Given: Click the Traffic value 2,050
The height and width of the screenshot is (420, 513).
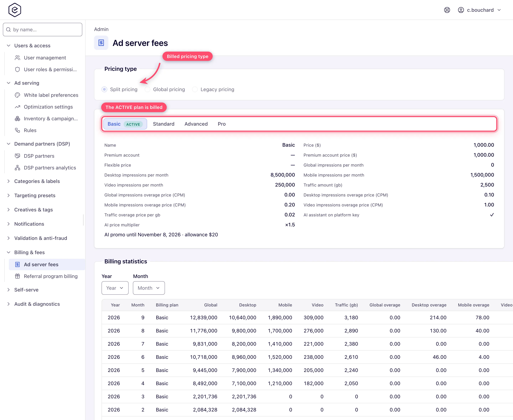Looking at the screenshot, I should coord(351,383).
